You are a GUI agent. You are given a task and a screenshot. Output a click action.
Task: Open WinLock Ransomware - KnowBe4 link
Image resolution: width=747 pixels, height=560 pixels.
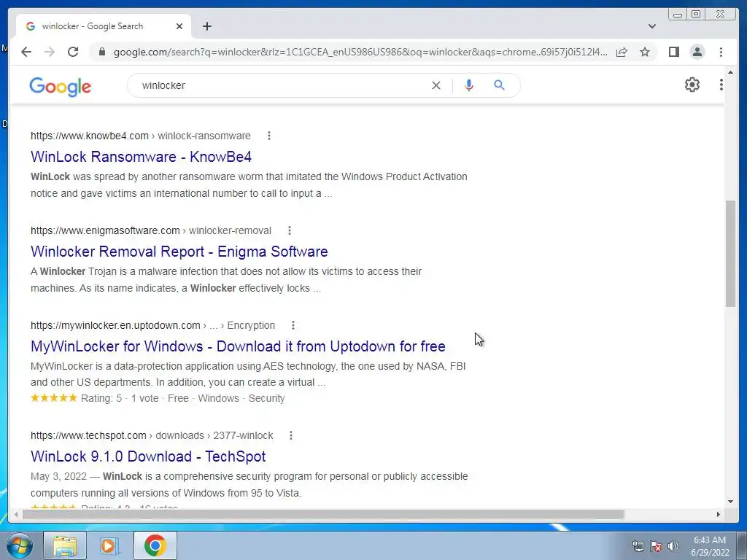(141, 157)
